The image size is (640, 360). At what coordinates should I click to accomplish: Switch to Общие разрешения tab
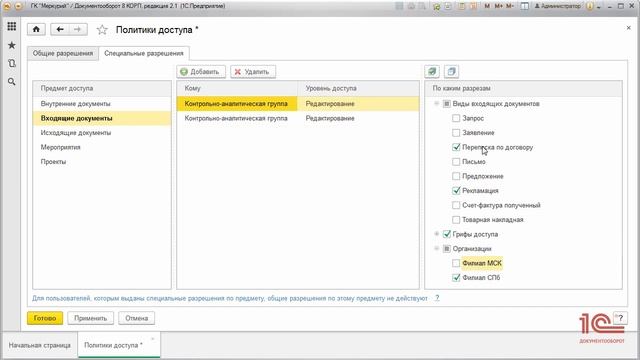point(63,53)
